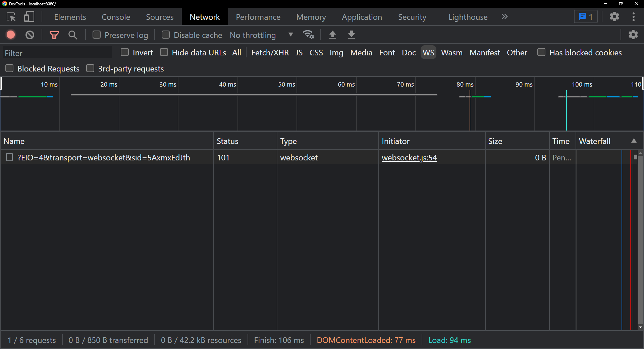Viewport: 644px width, 349px height.
Task: Open the three-dot DevTools menu
Action: tap(634, 16)
